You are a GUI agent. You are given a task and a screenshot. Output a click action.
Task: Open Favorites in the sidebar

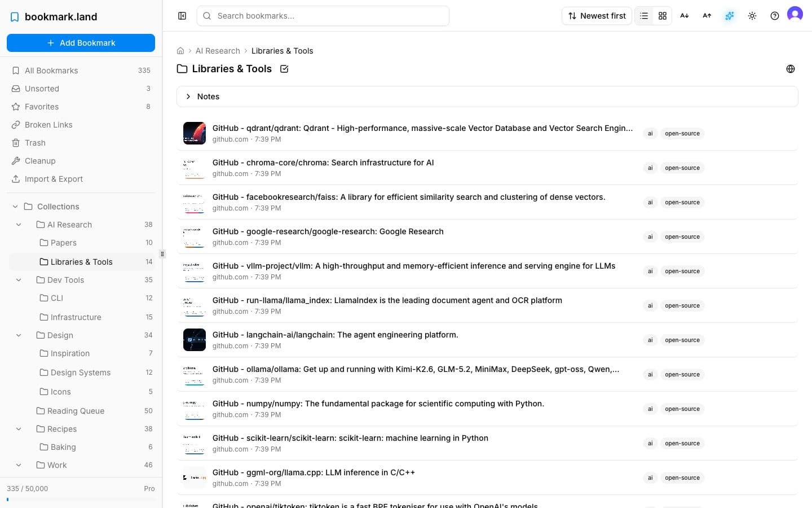pos(81,107)
